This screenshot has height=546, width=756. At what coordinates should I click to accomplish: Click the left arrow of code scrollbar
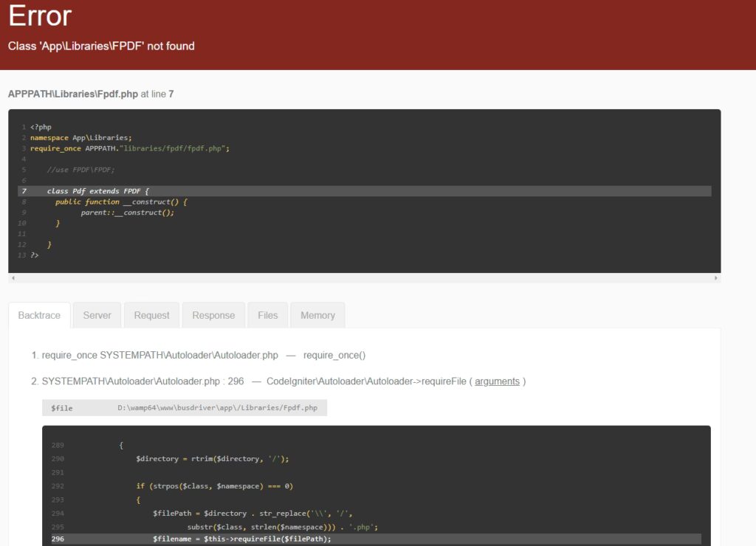(x=13, y=278)
